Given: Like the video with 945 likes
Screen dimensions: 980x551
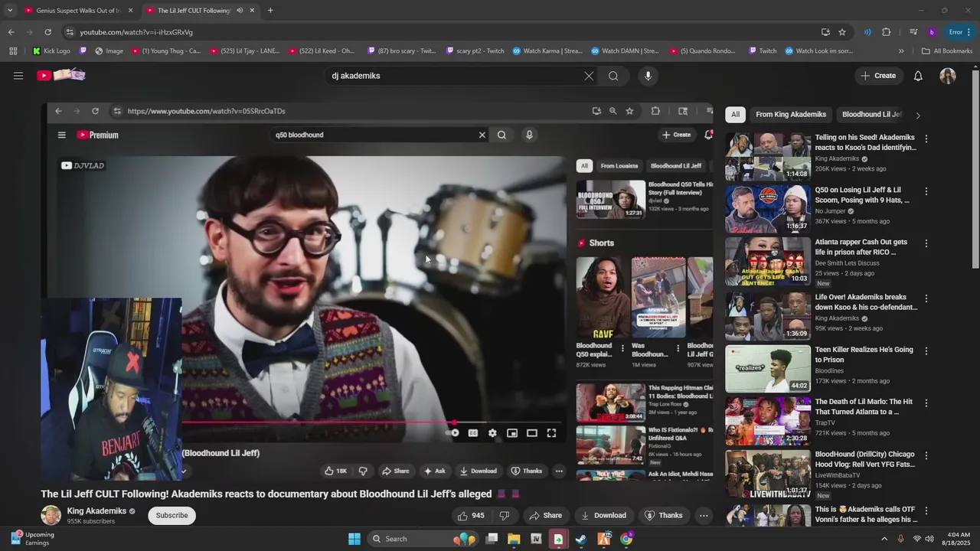Looking at the screenshot, I should click(x=471, y=515).
